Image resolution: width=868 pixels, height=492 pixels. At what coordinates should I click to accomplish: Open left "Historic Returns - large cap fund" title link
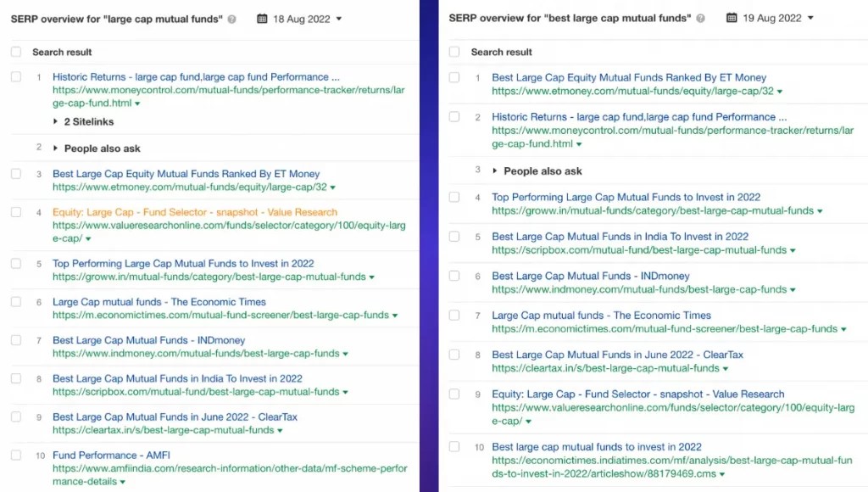click(x=196, y=77)
